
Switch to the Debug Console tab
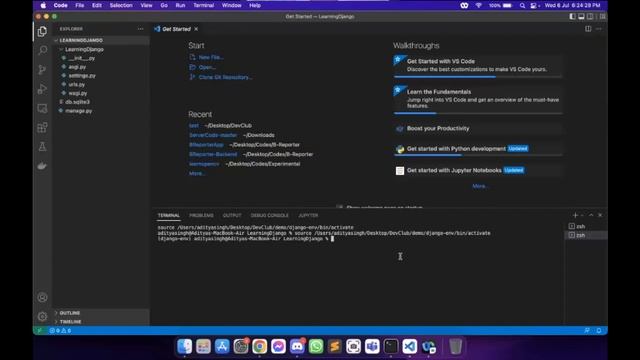[269, 215]
